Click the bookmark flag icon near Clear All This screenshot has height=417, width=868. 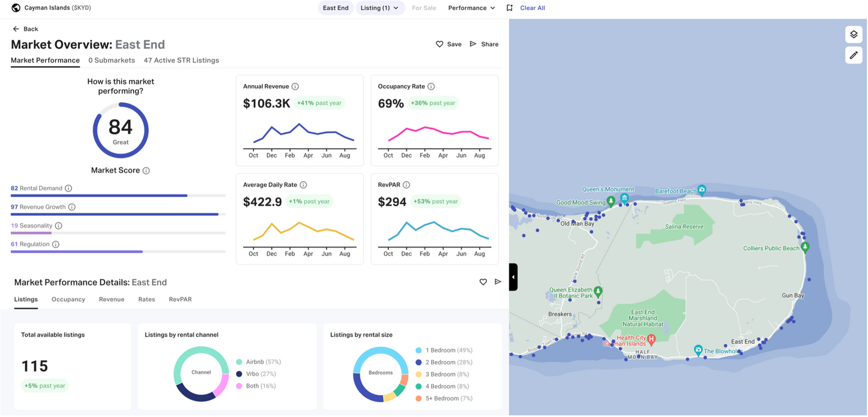[509, 8]
